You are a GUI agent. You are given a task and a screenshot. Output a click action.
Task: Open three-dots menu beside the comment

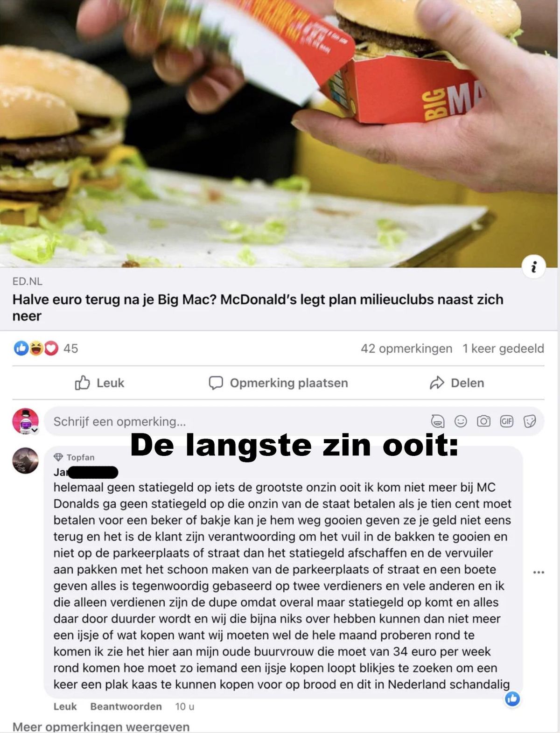539,572
